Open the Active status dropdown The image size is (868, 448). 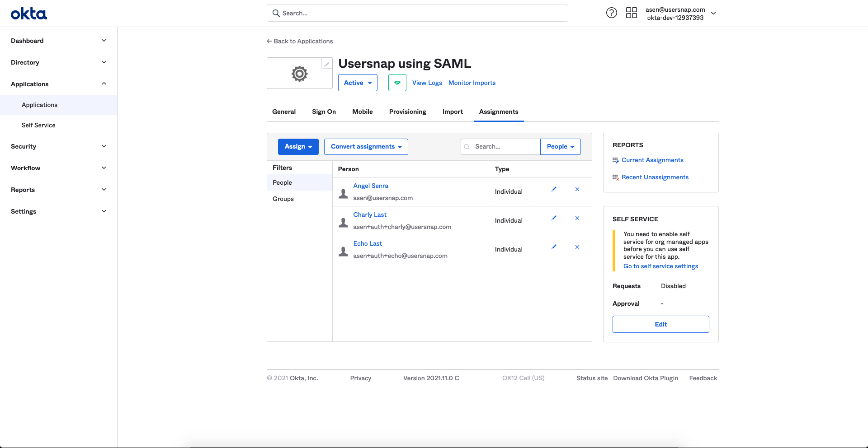[358, 83]
